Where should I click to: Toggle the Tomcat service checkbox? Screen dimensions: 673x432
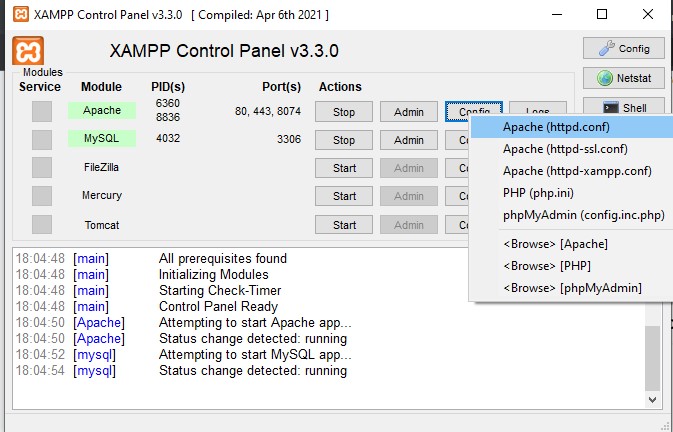coord(42,224)
